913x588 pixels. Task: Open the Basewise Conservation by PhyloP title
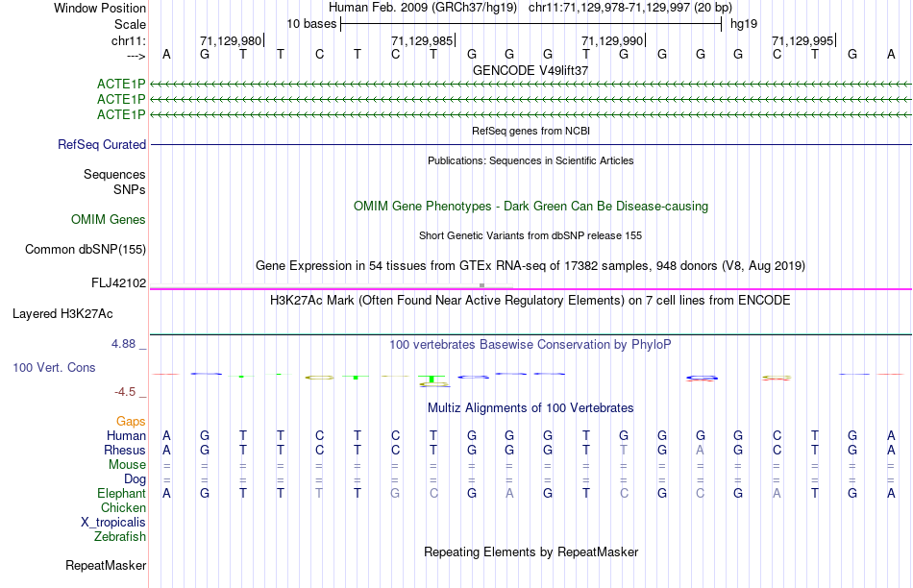coord(531,345)
